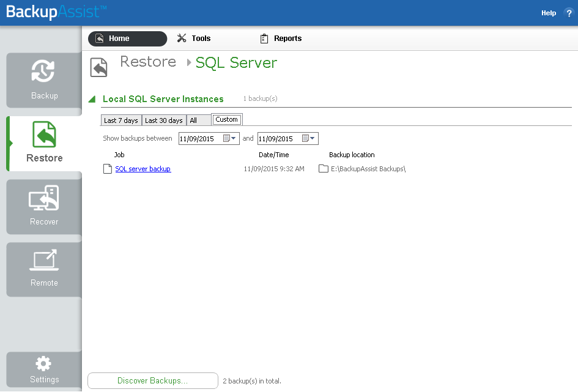The height and width of the screenshot is (392, 578).
Task: Filter backups to Last 30 days
Action: [164, 120]
